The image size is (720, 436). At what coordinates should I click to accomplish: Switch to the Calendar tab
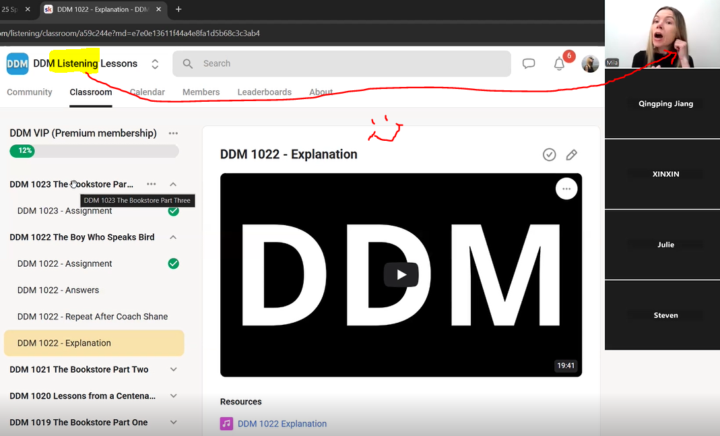(x=147, y=92)
